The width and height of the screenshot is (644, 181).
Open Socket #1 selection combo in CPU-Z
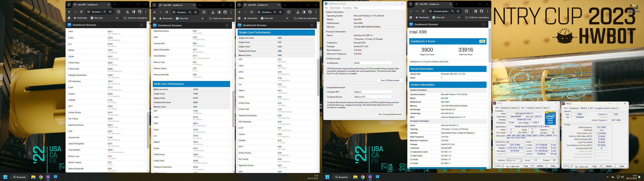point(514,160)
